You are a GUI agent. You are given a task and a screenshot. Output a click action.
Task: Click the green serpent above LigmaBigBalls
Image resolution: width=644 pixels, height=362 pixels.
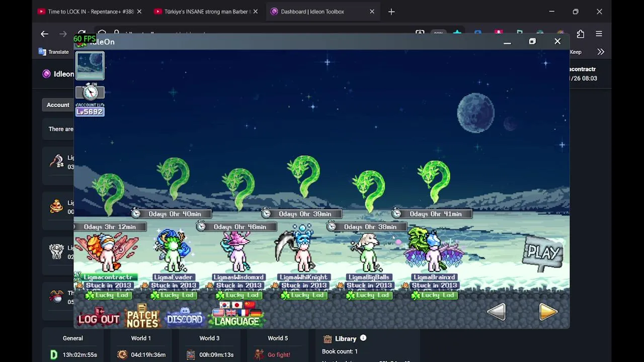(369, 191)
